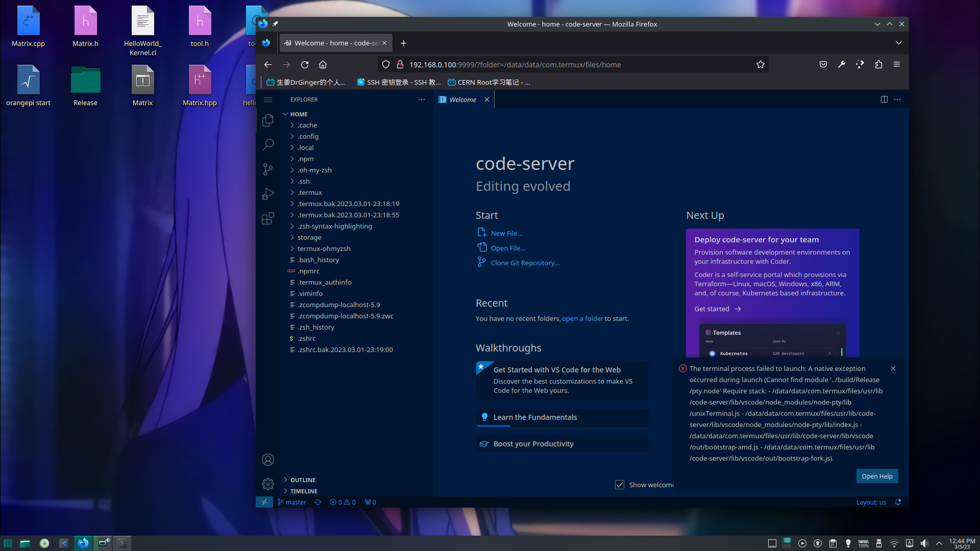Open the Source Control panel
Screen dimensions: 980x551
click(x=268, y=169)
